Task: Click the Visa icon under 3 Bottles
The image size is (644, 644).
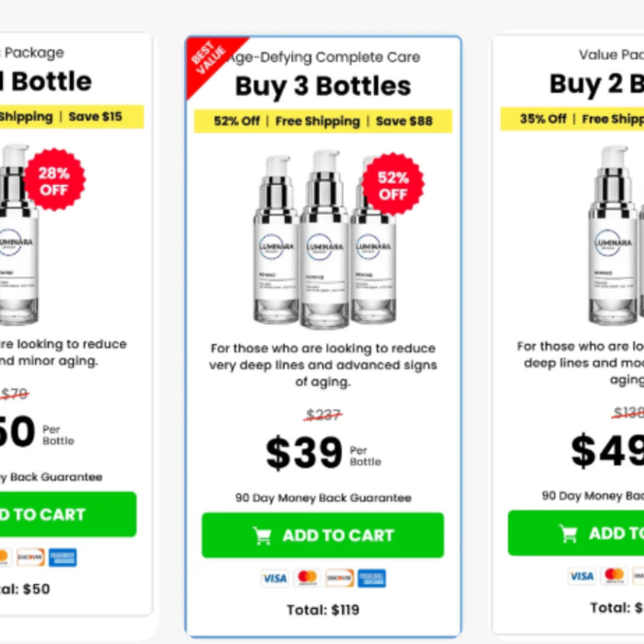Action: pyautogui.click(x=275, y=578)
